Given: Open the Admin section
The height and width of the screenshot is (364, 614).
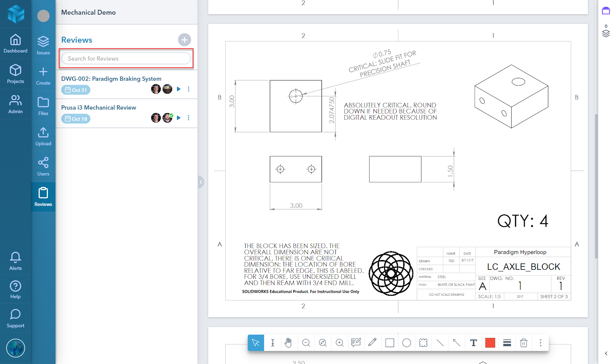Looking at the screenshot, I should pyautogui.click(x=15, y=104).
